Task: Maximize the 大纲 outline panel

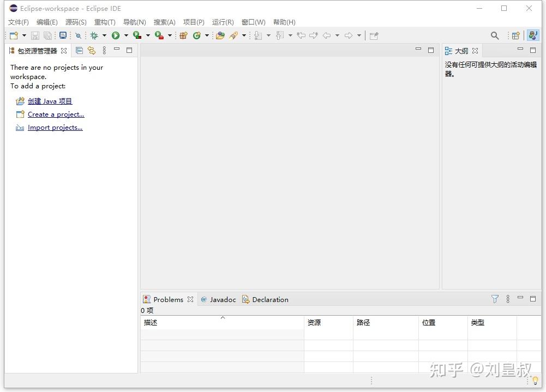Action: pyautogui.click(x=533, y=51)
